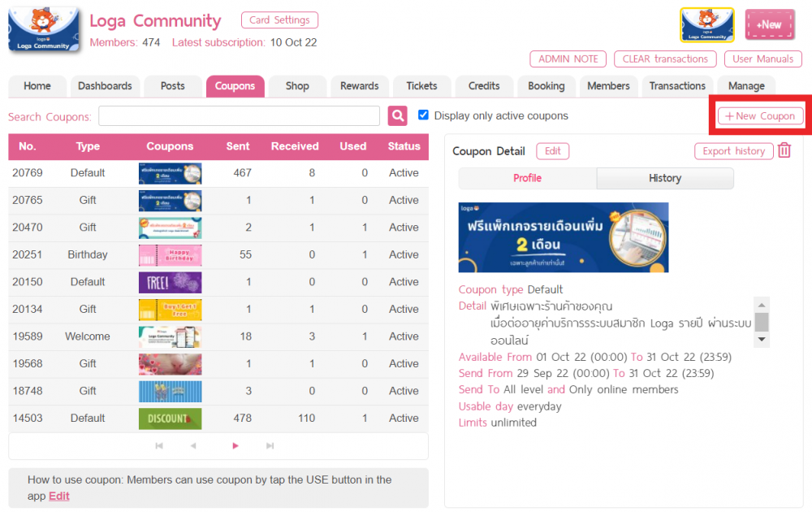Delete the coupon using the trash icon
The image size is (812, 512).
point(784,151)
